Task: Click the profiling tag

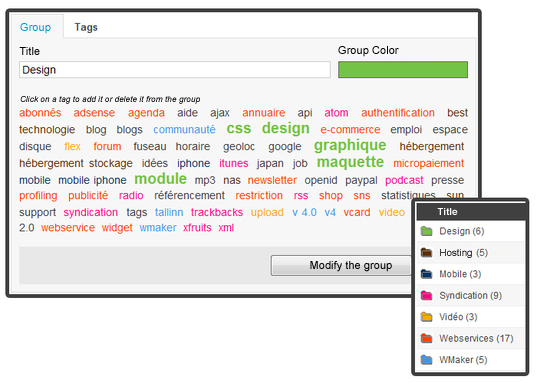Action: pyautogui.click(x=38, y=196)
